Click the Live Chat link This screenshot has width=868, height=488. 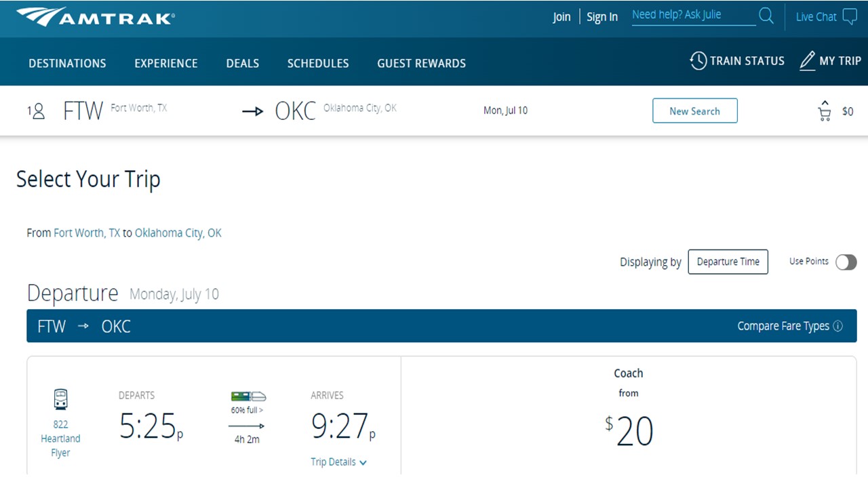click(816, 17)
